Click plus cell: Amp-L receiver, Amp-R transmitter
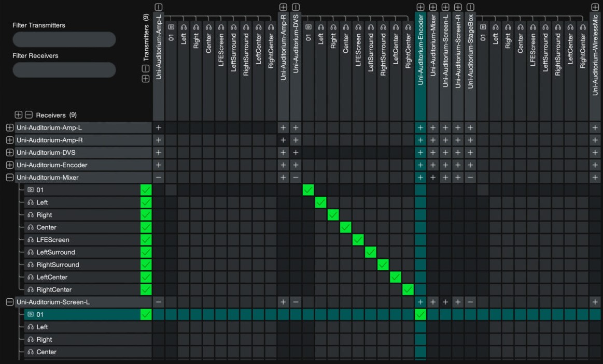The width and height of the screenshot is (603, 364). tap(283, 127)
